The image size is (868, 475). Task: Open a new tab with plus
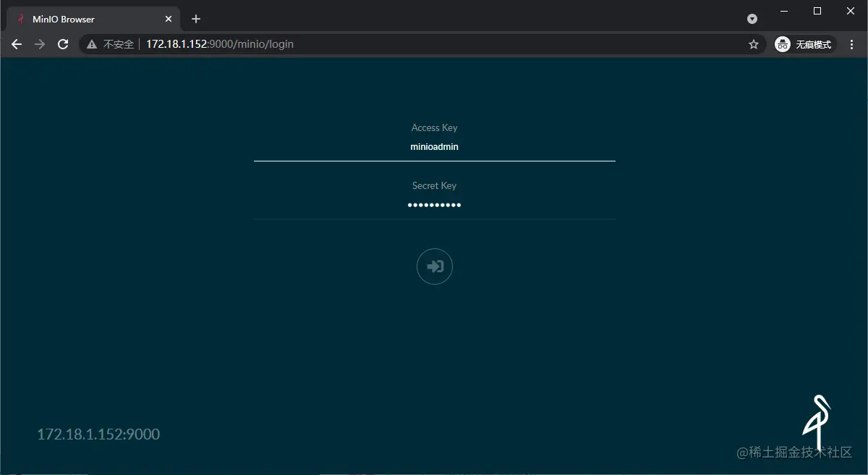[196, 19]
